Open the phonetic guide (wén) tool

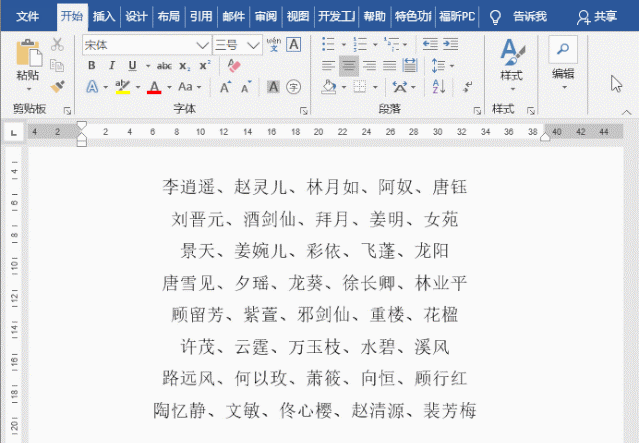point(274,44)
